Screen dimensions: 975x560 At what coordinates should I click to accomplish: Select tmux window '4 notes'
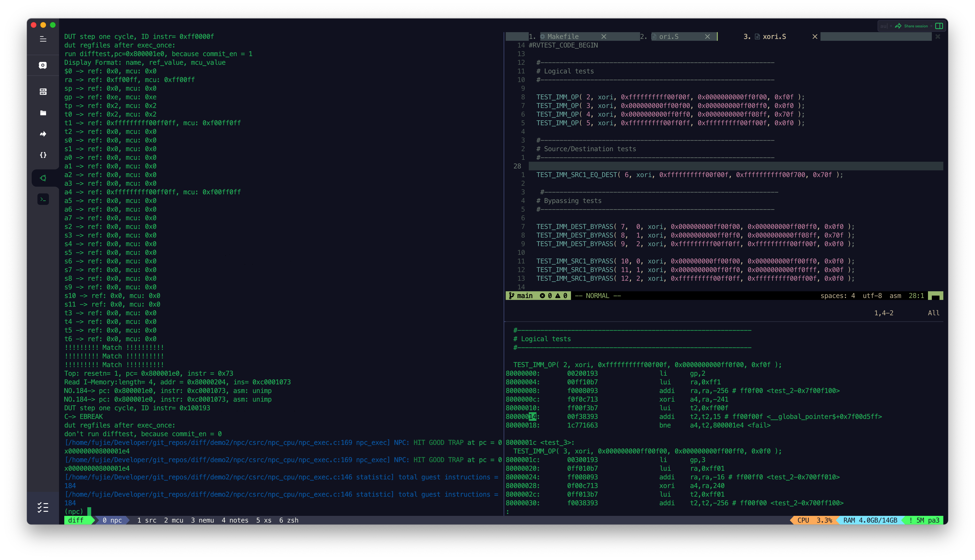click(x=235, y=520)
